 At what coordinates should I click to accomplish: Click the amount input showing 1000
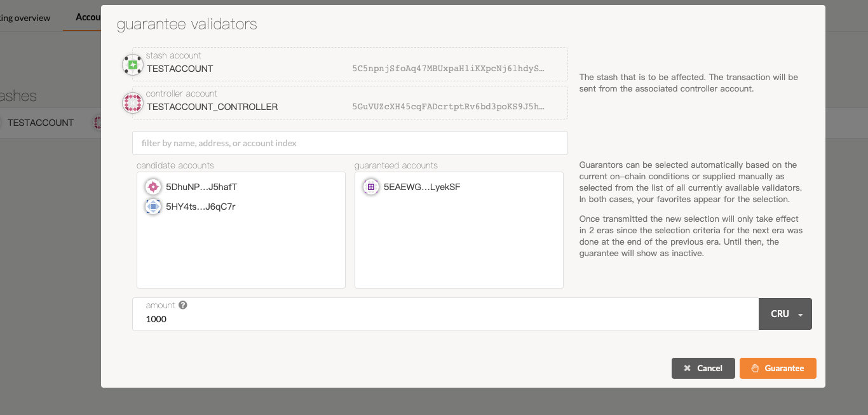click(445, 319)
